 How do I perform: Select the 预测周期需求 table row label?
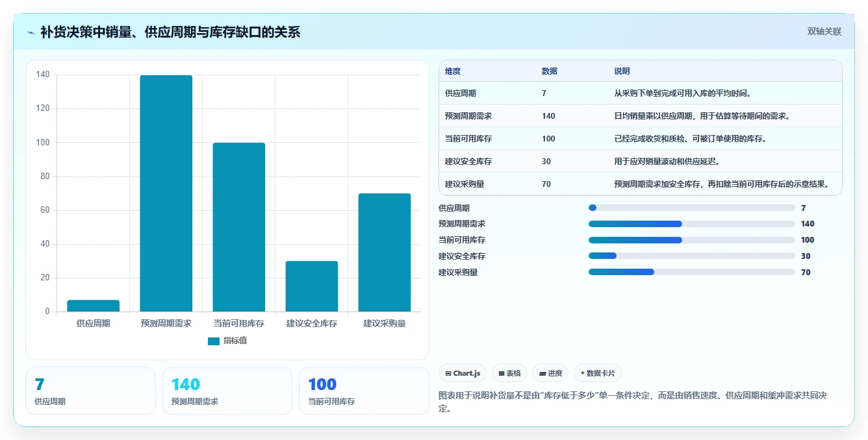468,116
